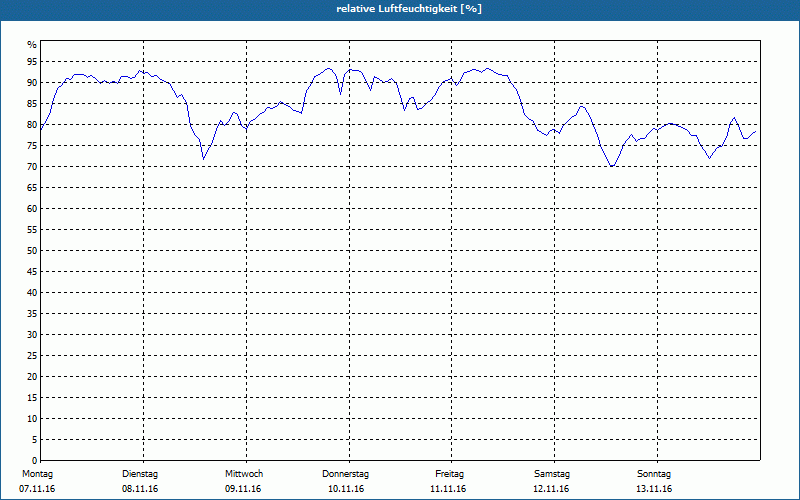
Task: Click the 60 y-axis value
Action: tap(32, 209)
